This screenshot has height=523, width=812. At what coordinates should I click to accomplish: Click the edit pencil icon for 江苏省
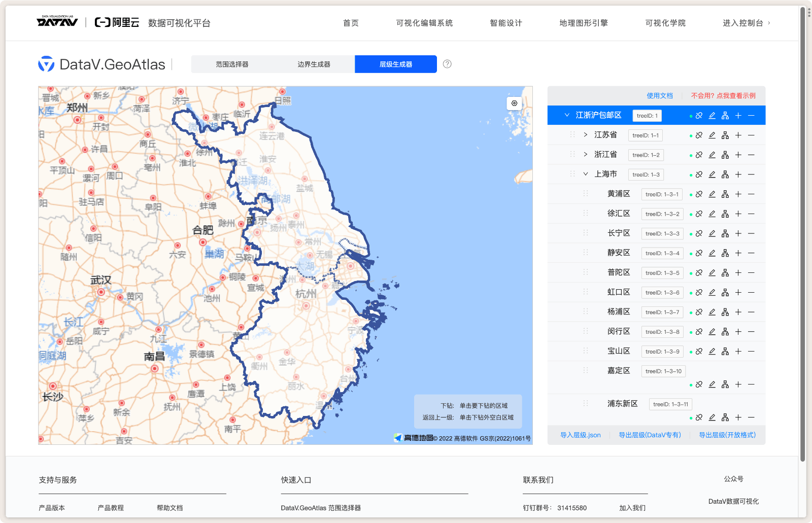click(x=712, y=135)
